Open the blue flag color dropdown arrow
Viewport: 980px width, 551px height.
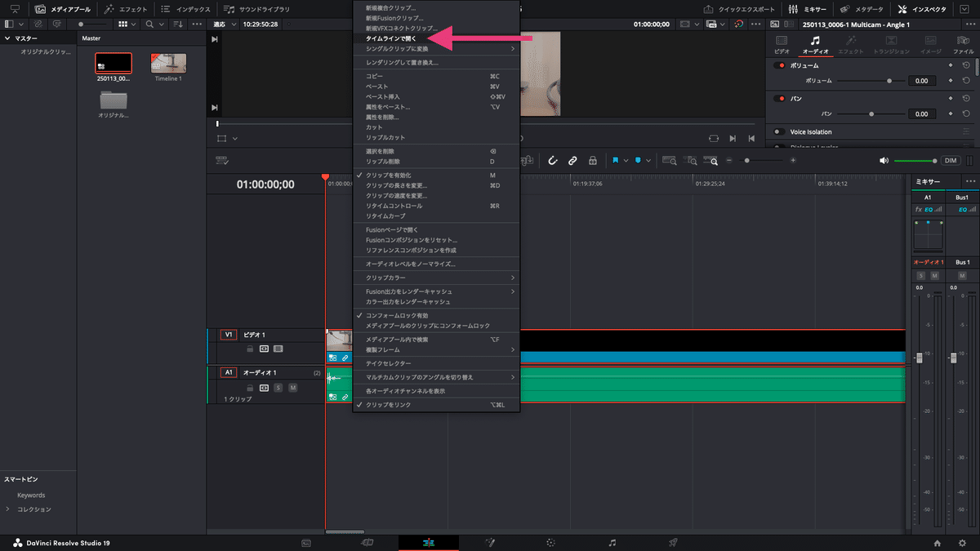click(x=626, y=161)
